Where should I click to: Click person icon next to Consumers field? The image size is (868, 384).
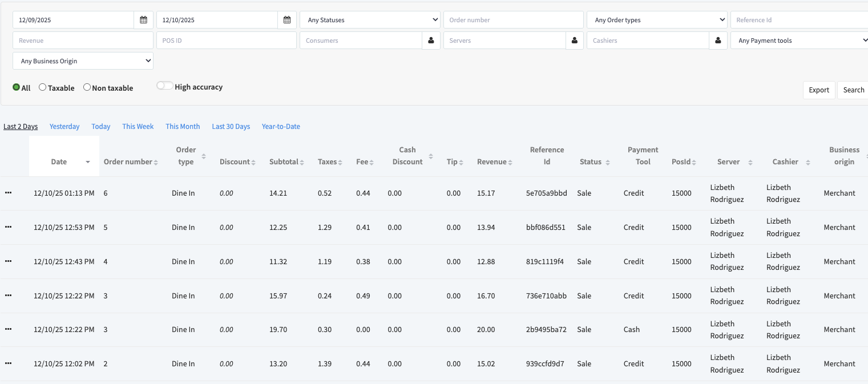click(431, 41)
